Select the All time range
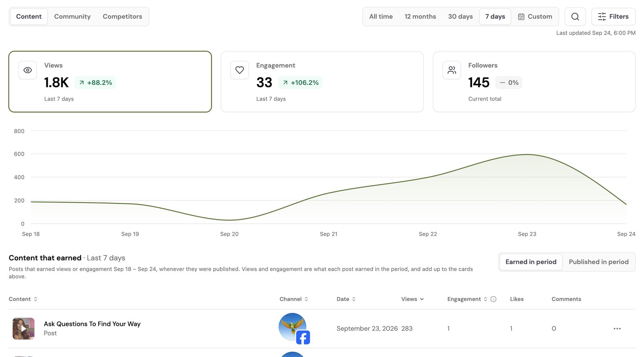The image size is (644, 357). coord(381,17)
